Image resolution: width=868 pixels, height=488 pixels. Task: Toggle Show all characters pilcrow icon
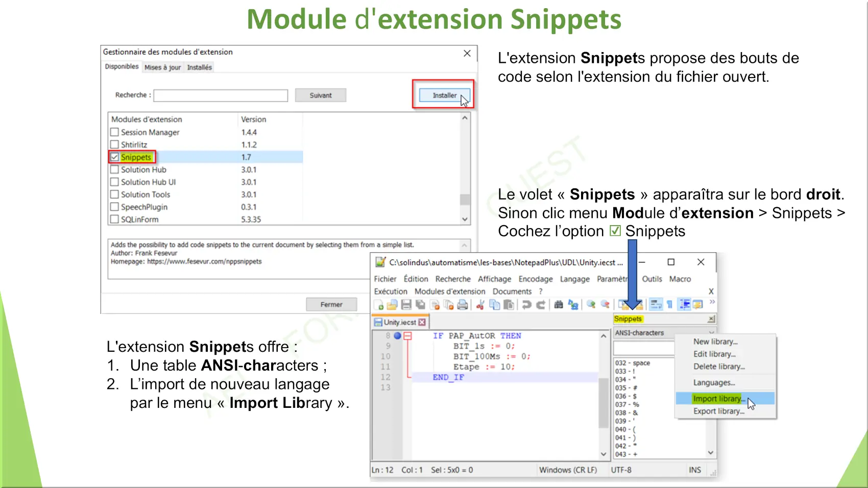tap(669, 305)
